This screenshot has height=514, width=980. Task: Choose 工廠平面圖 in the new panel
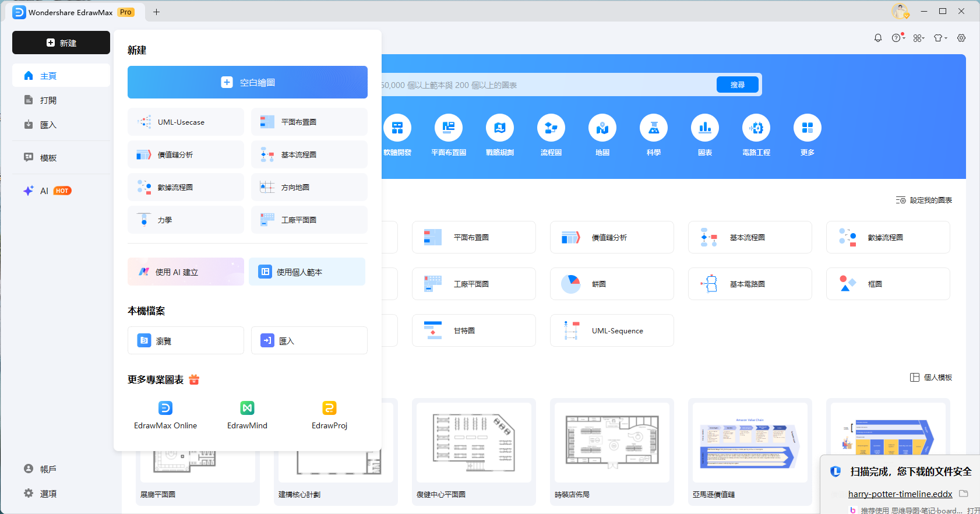tap(309, 220)
